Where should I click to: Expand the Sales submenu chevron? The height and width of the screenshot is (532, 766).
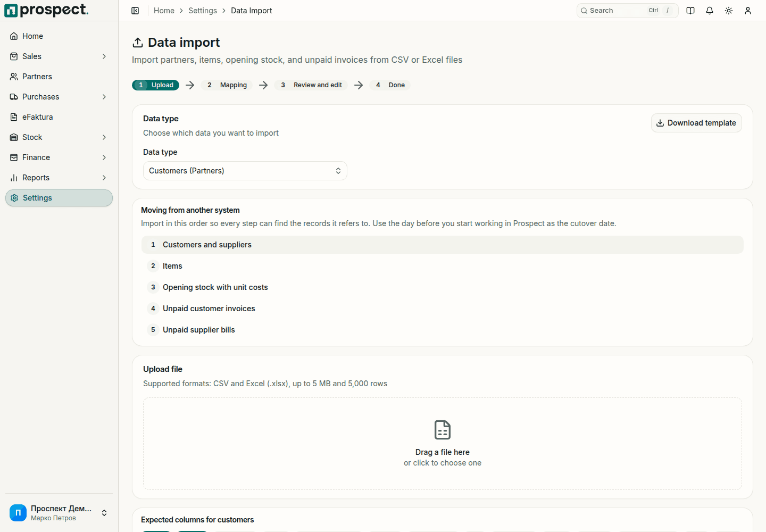click(x=104, y=56)
